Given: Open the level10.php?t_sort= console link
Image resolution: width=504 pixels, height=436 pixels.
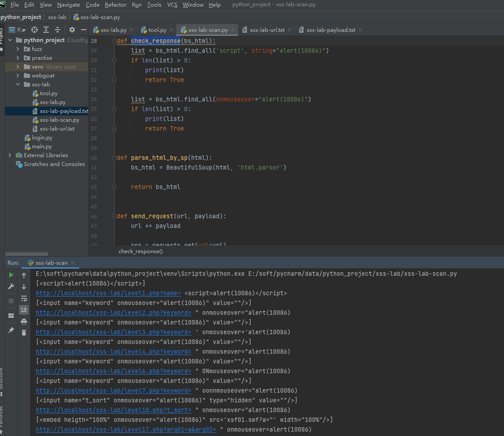Looking at the screenshot, I should pos(113,410).
